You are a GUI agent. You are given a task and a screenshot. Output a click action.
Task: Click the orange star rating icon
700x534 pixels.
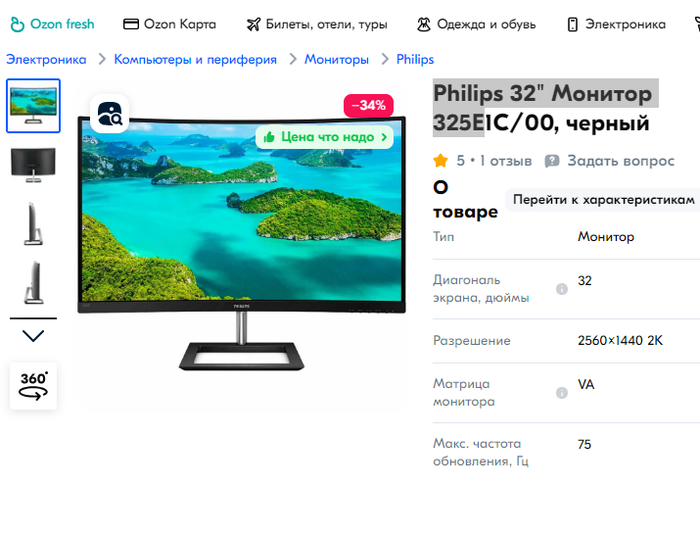[441, 161]
